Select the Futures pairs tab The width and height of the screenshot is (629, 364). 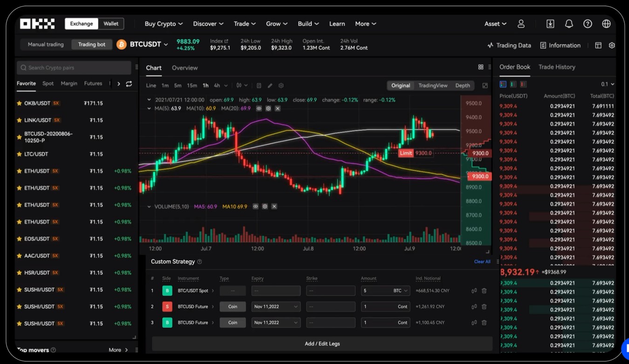(93, 84)
